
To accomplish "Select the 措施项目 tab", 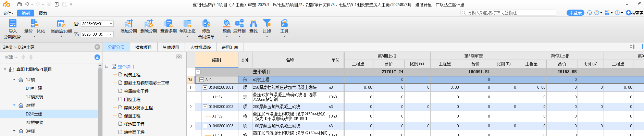I will click(144, 47).
